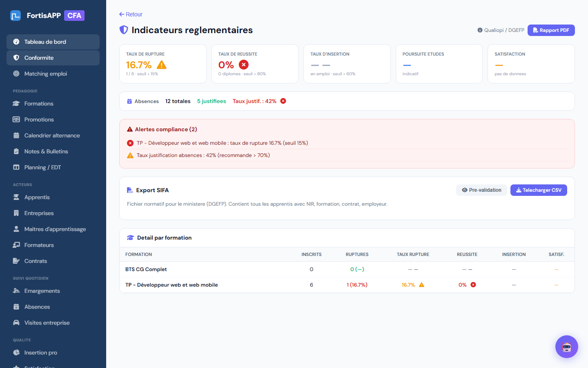588x368 pixels.
Task: Click the Entreprises building icon
Action: [16, 213]
